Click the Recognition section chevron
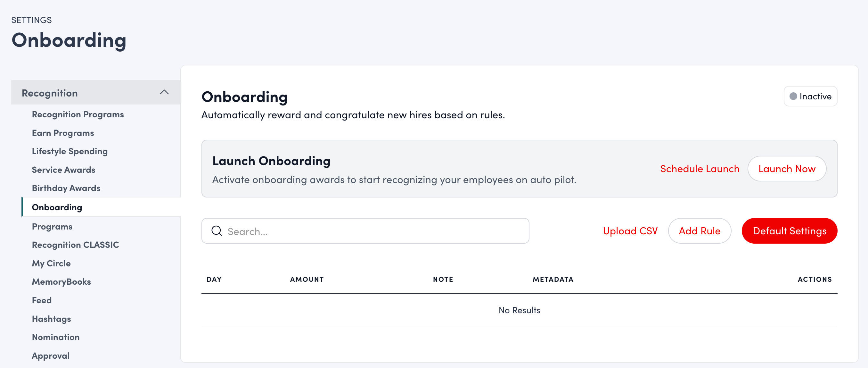 point(165,92)
